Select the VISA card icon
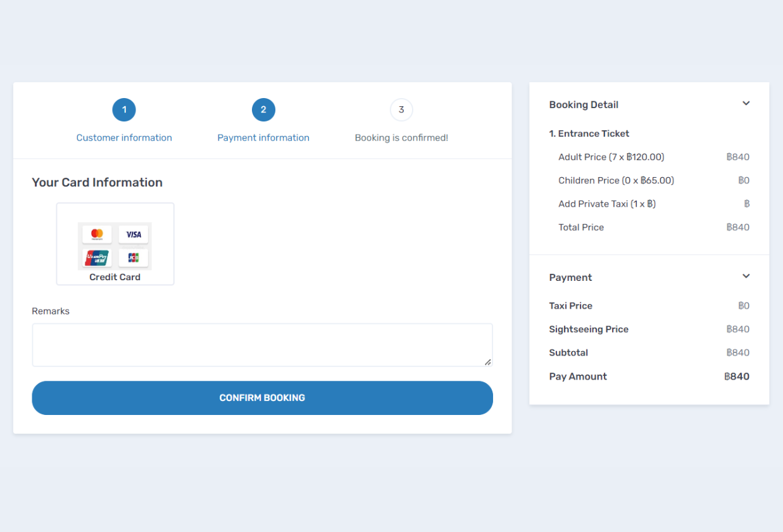The width and height of the screenshot is (783, 532). pyautogui.click(x=134, y=234)
